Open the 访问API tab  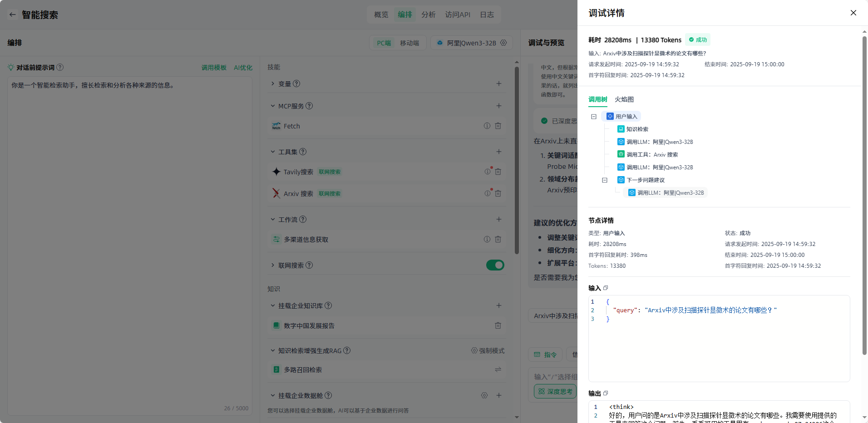point(457,15)
